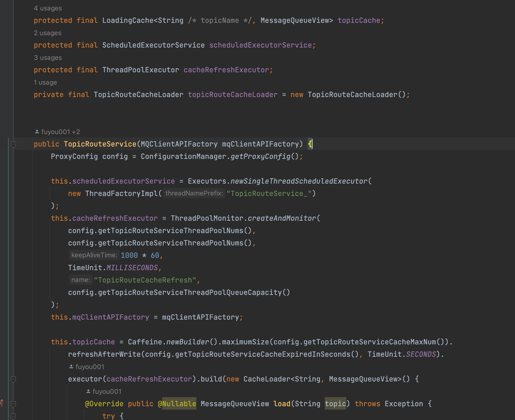Screen dimensions: 515x420
Task: Click the fold marker beside the TopicRouteService constructor
Action: click(13, 144)
